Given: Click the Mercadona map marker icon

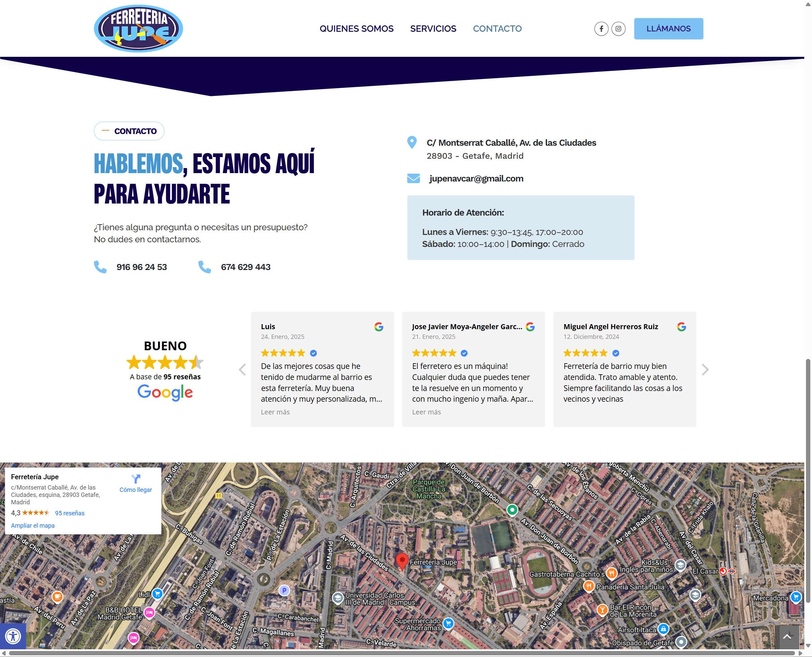Looking at the screenshot, I should [796, 597].
